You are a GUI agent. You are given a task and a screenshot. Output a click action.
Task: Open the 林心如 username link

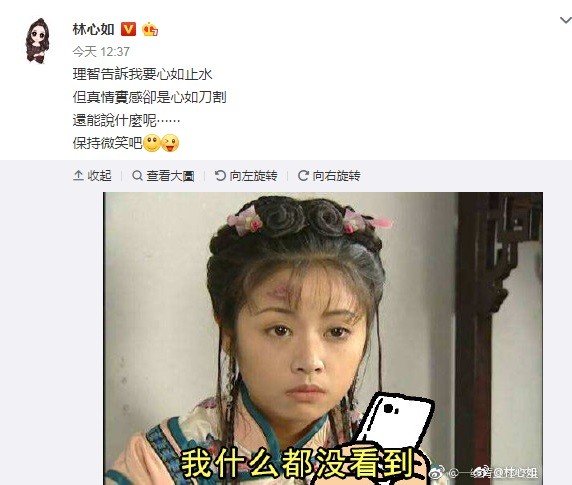click(x=93, y=29)
